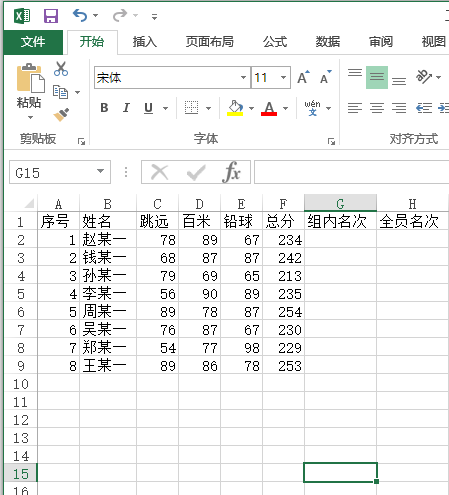Decrease the cell indent
Image resolution: width=449 pixels, height=495 pixels.
point(424,108)
